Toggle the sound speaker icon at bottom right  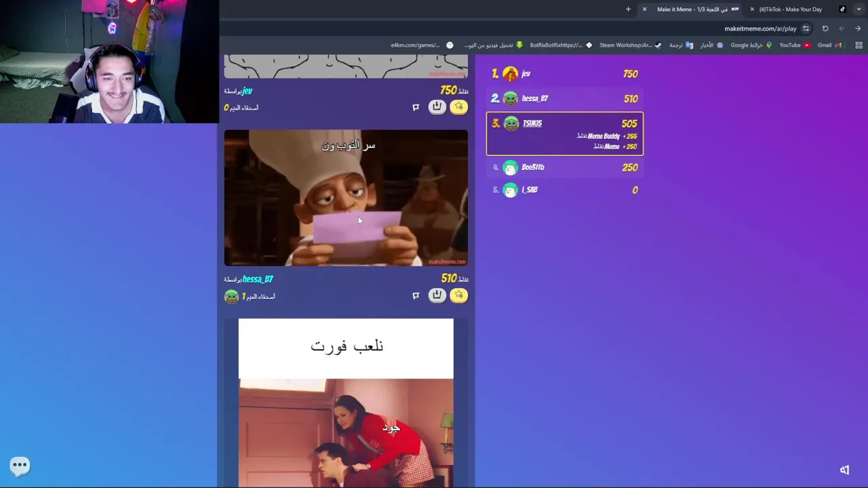click(x=844, y=470)
